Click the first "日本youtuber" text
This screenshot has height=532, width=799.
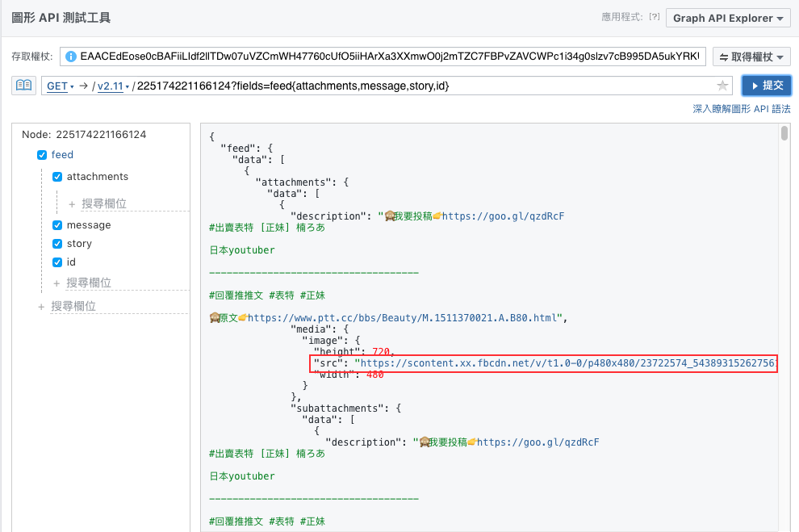point(242,250)
